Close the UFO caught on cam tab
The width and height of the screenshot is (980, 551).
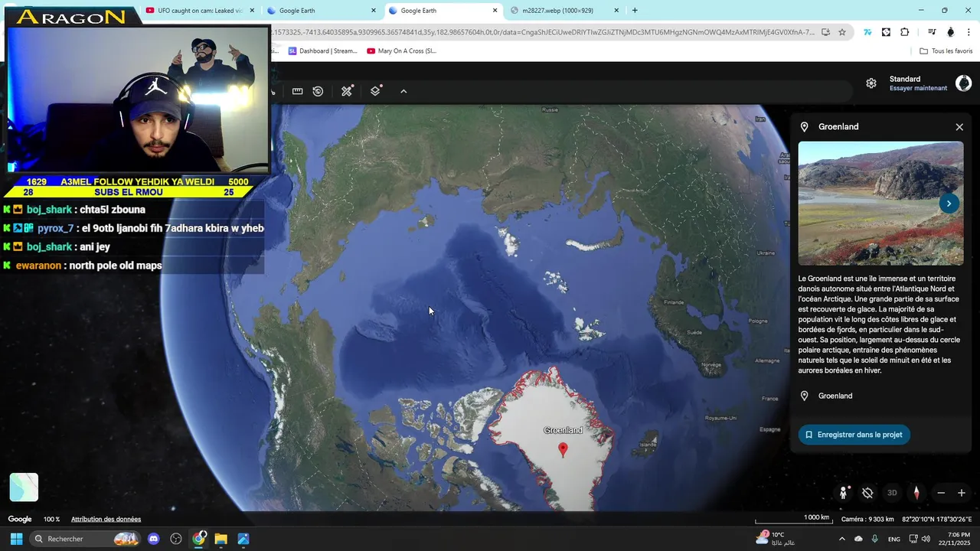[x=252, y=11]
